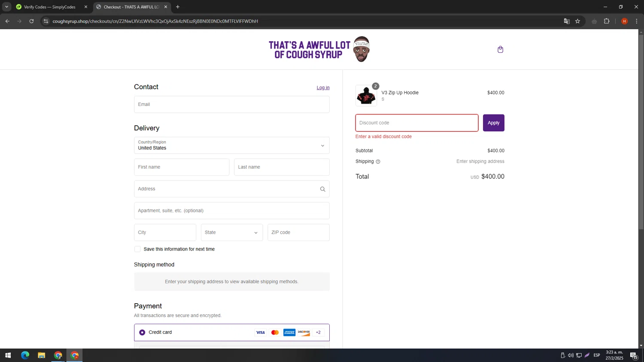Screen dimensions: 644x362
Task: Click the ESP language indicator
Action: pos(597,355)
